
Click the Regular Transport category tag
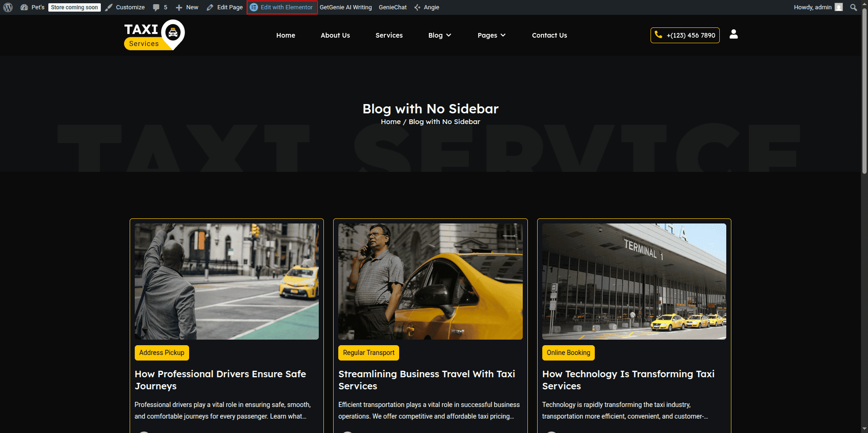coord(368,353)
